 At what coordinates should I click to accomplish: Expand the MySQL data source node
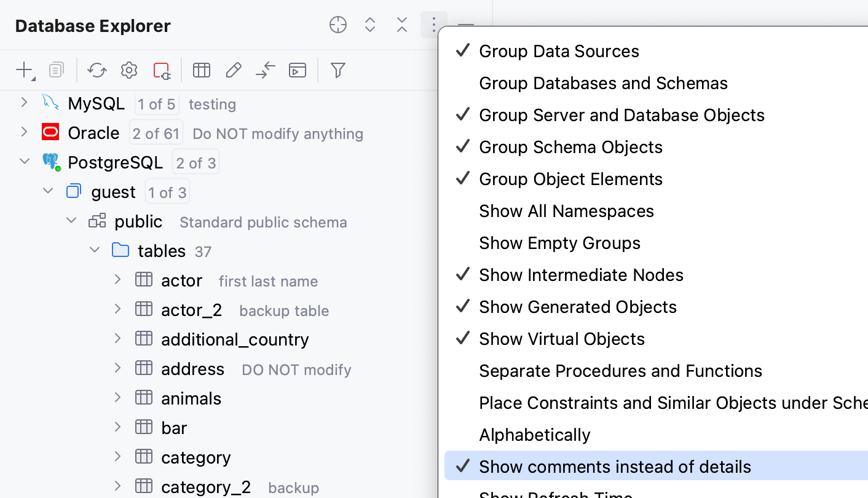(x=24, y=102)
